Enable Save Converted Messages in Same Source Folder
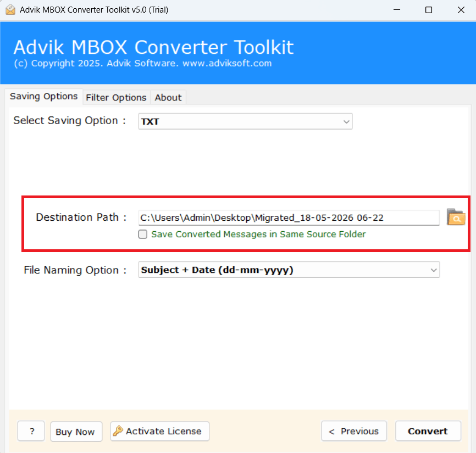 (143, 234)
